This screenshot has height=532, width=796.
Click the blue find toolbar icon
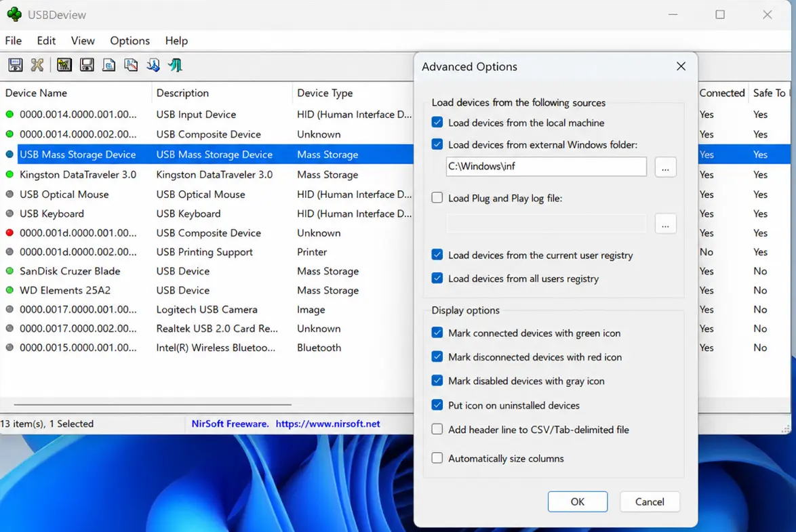pyautogui.click(x=153, y=65)
